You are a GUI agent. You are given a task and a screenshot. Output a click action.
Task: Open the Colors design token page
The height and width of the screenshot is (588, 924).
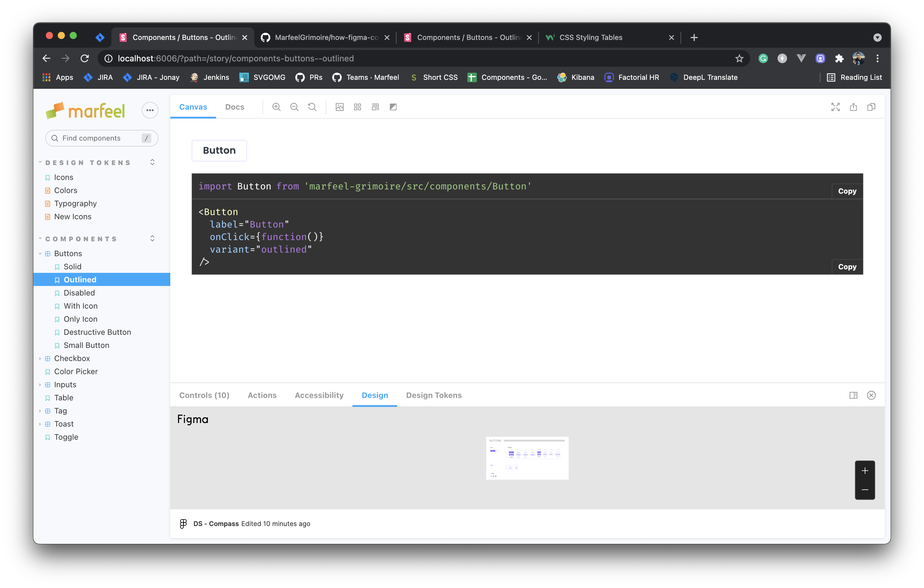(x=65, y=191)
